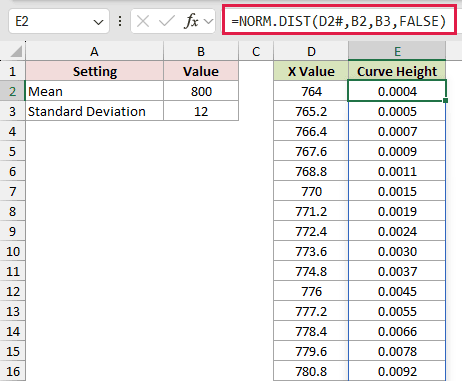This screenshot has height=381, width=462.
Task: Select the cell containing 765.2
Action: pyautogui.click(x=311, y=111)
